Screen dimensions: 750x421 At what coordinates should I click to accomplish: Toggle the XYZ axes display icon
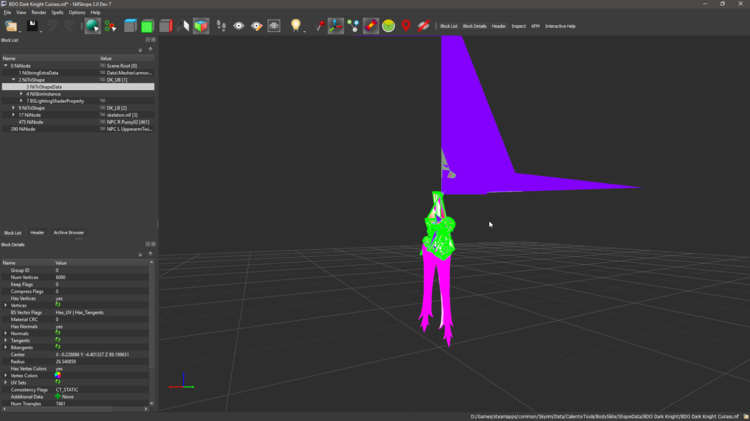336,26
